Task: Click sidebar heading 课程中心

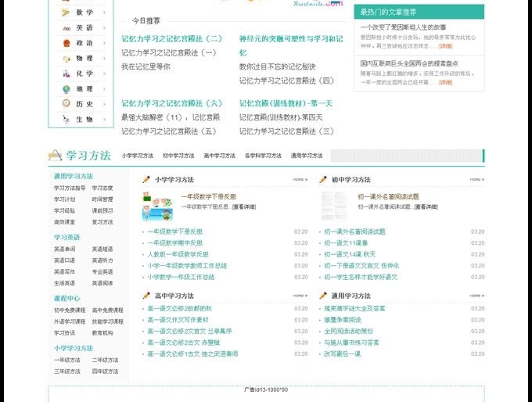Action: pos(66,299)
